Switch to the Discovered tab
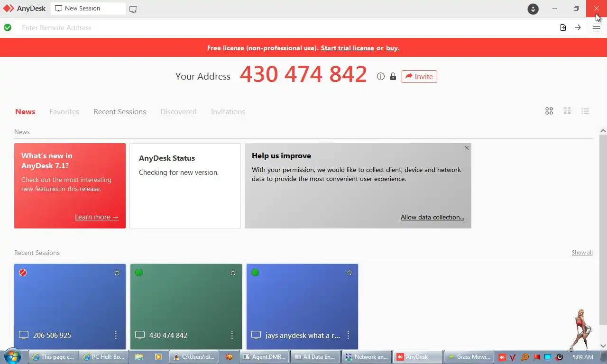Viewport: 607px width, 364px height. [178, 112]
